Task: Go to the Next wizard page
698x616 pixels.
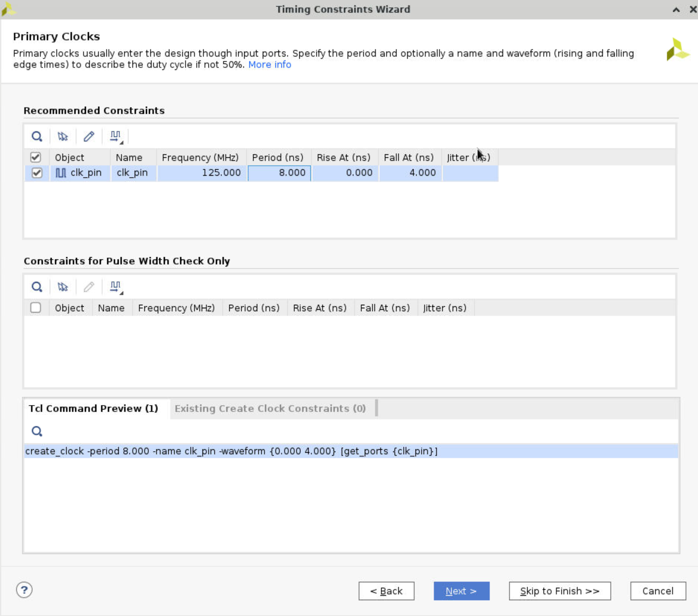Action: (x=462, y=591)
